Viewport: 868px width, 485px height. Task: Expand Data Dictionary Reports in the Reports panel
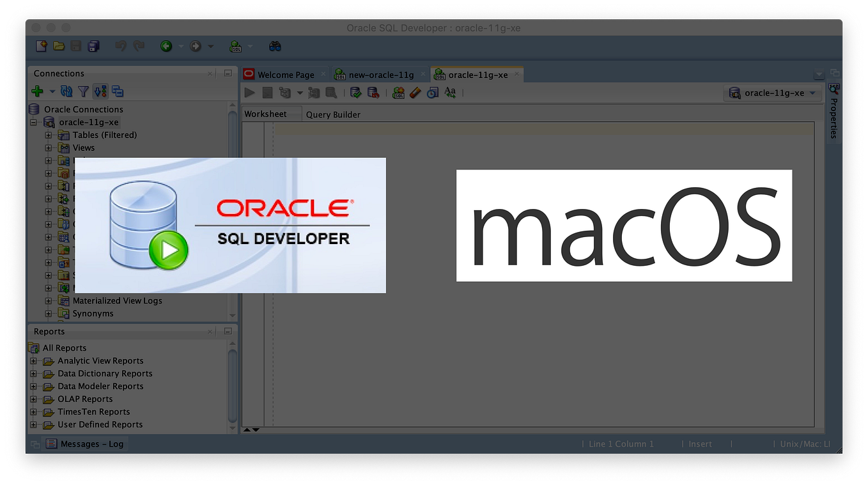tap(34, 373)
